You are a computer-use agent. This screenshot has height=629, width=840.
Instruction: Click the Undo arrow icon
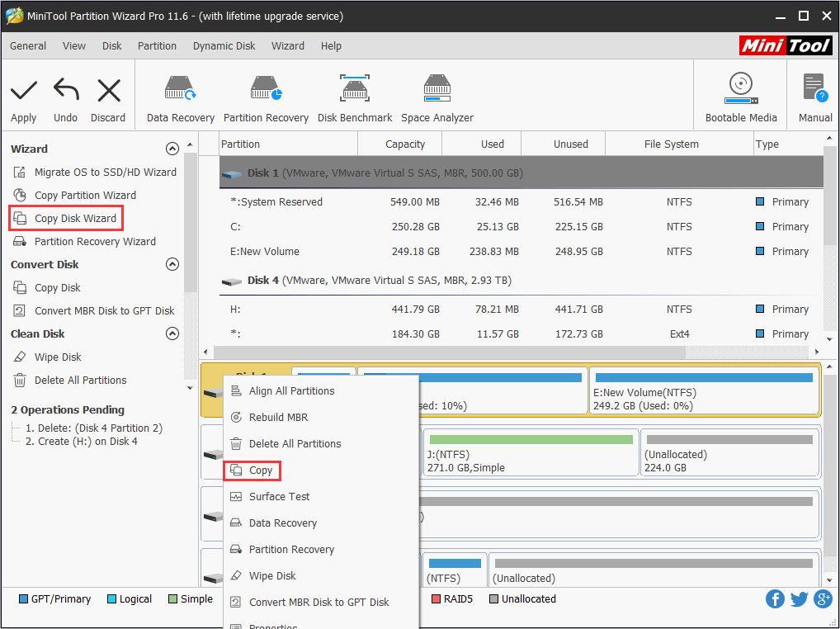(x=66, y=90)
